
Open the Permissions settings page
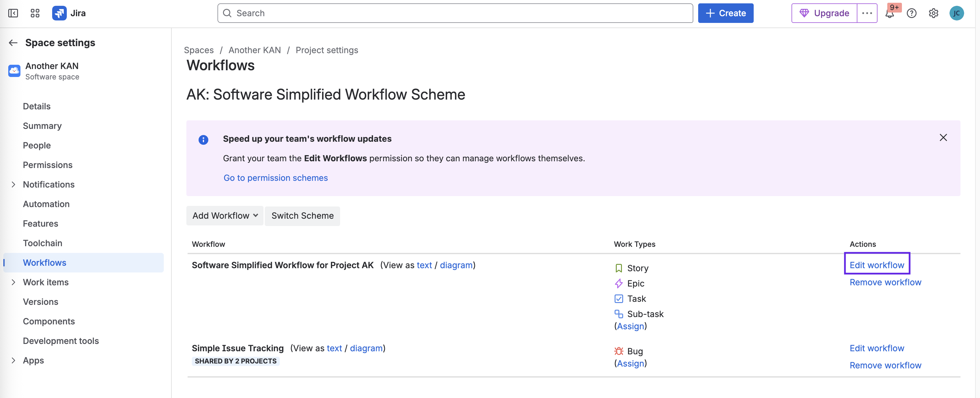48,165
